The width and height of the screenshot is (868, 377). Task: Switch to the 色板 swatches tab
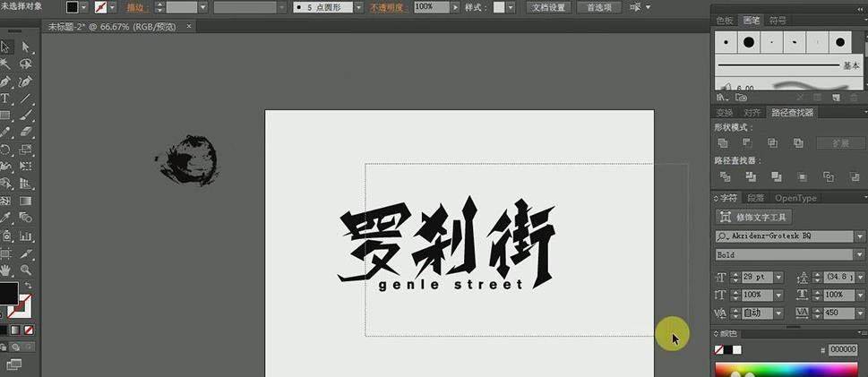[724, 20]
